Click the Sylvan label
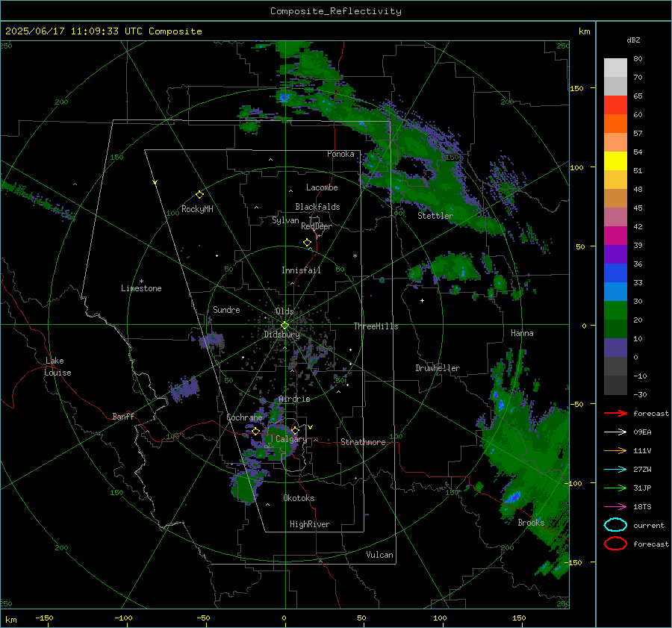This screenshot has height=628, width=672. (x=285, y=220)
